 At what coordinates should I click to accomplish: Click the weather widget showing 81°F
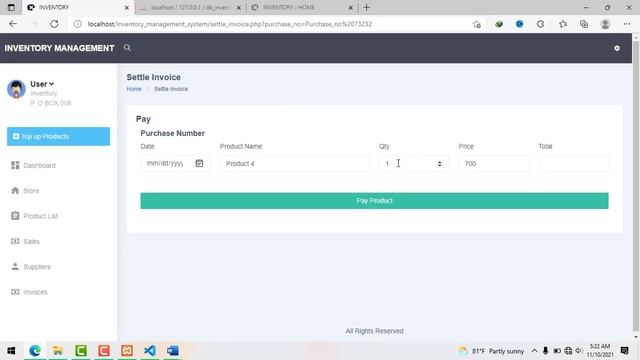click(491, 351)
